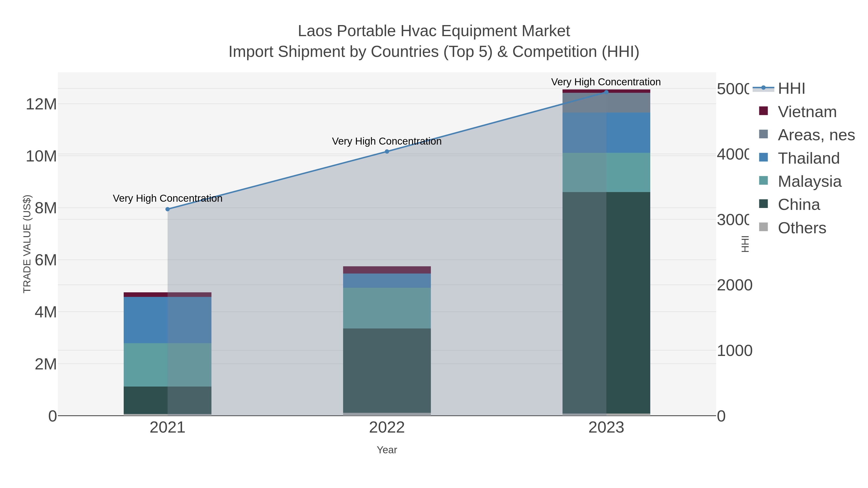Image resolution: width=868 pixels, height=488 pixels.
Task: Click the Areas, nes segment of 2023 bar
Action: [x=606, y=103]
